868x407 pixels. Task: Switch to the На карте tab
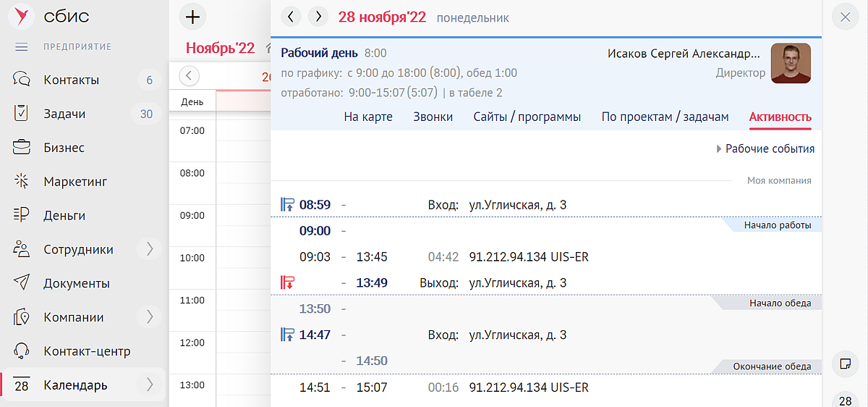(368, 117)
